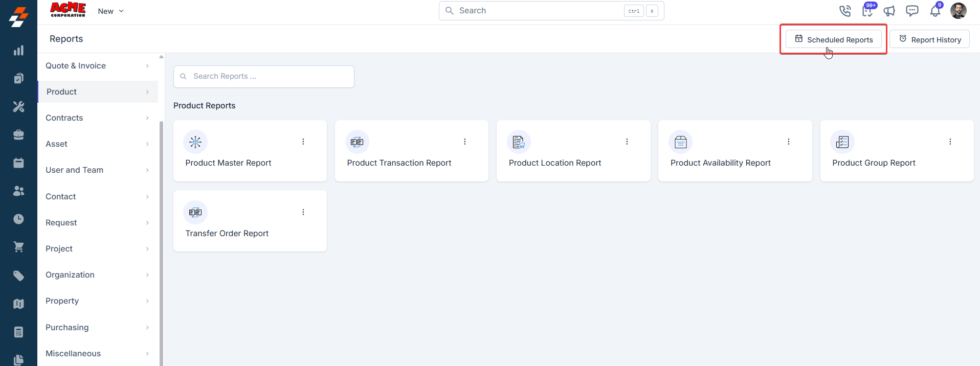Click the Product Transaction Report icon

(357, 142)
